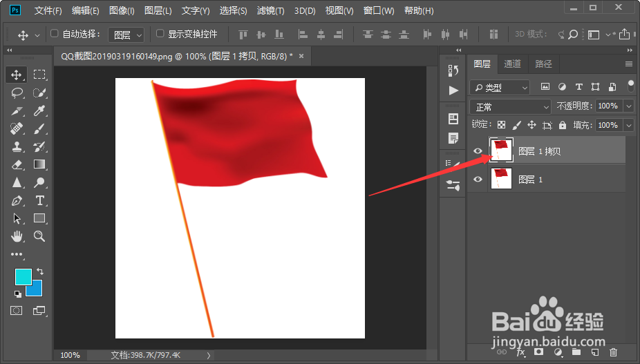The image size is (640, 364).
Task: Add layer mask from panel bottom
Action: coord(539,352)
